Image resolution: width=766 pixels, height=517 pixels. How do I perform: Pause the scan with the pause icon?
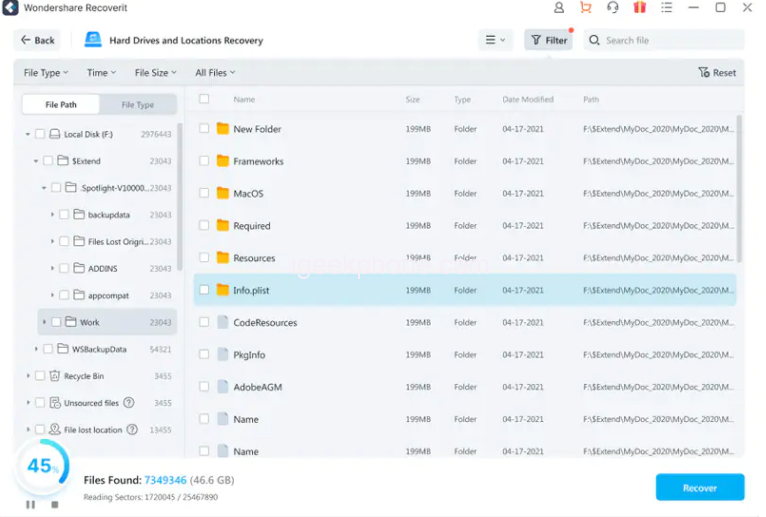click(30, 504)
